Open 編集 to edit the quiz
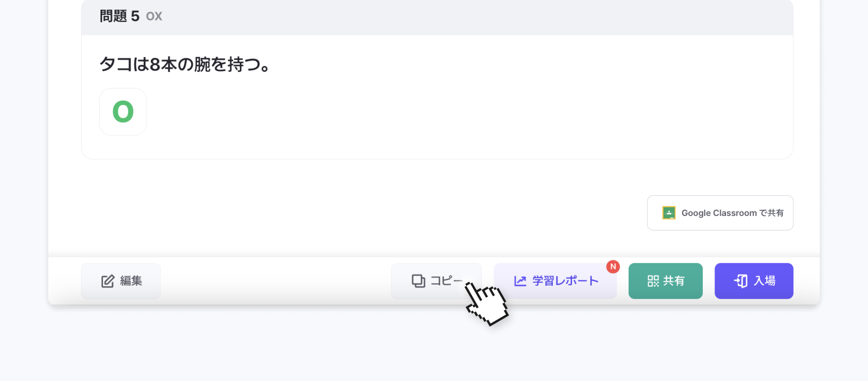The image size is (868, 381). tap(121, 281)
